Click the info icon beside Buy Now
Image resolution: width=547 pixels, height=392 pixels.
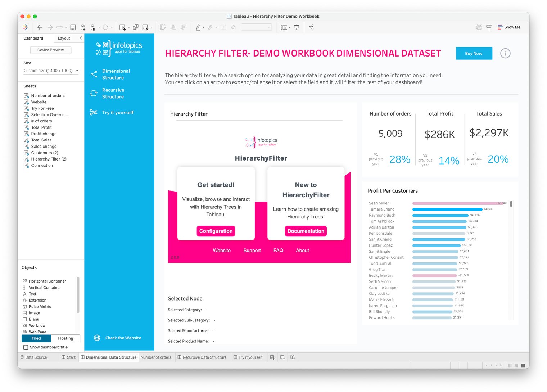click(x=505, y=54)
